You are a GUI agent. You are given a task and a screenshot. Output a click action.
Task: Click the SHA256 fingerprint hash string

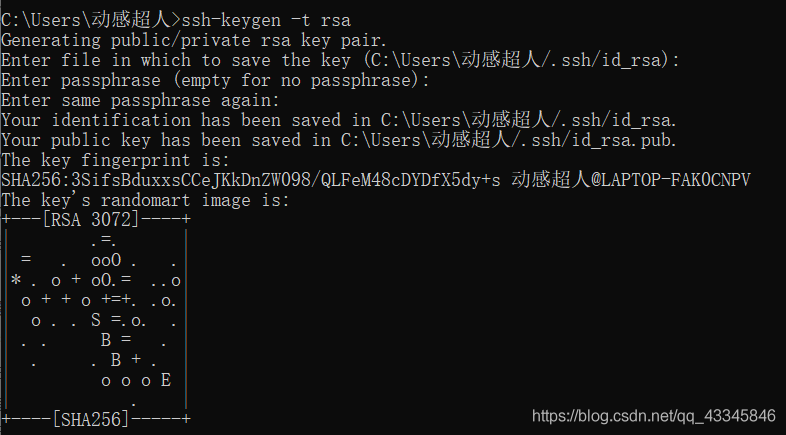(x=251, y=180)
